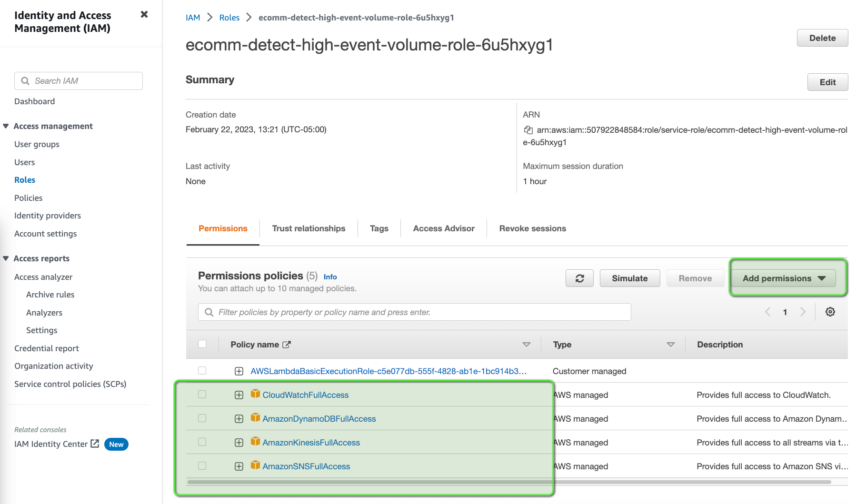Check the AWSLambdaBasicExecutionRole policy checkbox

point(202,370)
